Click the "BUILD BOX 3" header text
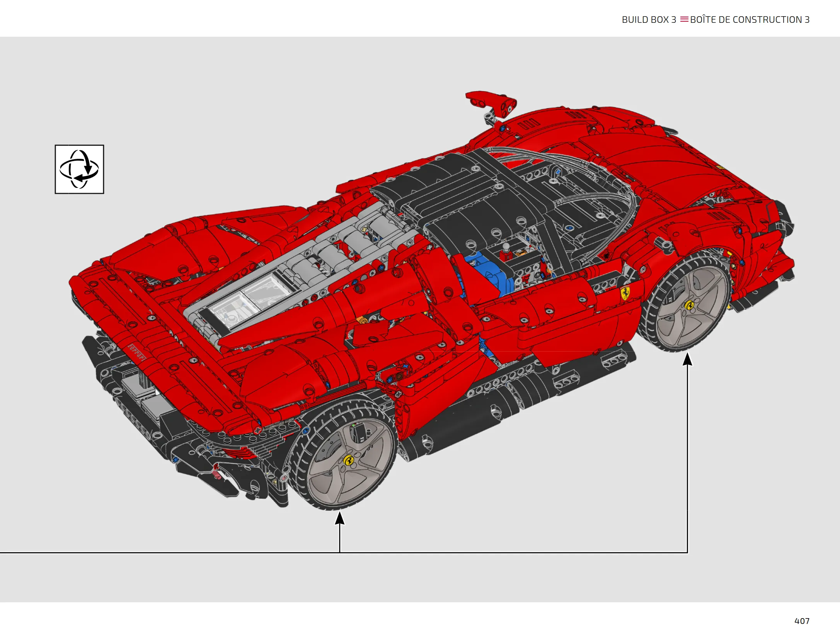The image size is (840, 639). coord(649,20)
